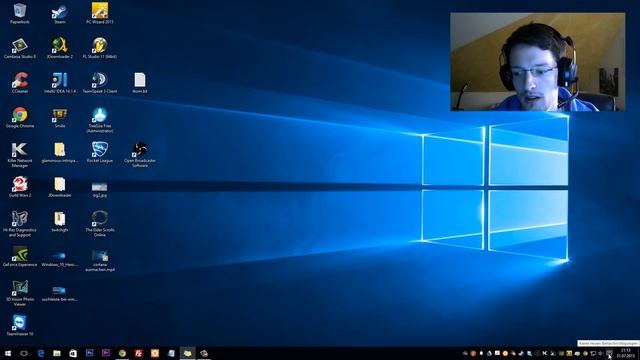This screenshot has height=360, width=640.
Task: Open the PC Wizard 2015 shortcut
Action: pos(100,13)
